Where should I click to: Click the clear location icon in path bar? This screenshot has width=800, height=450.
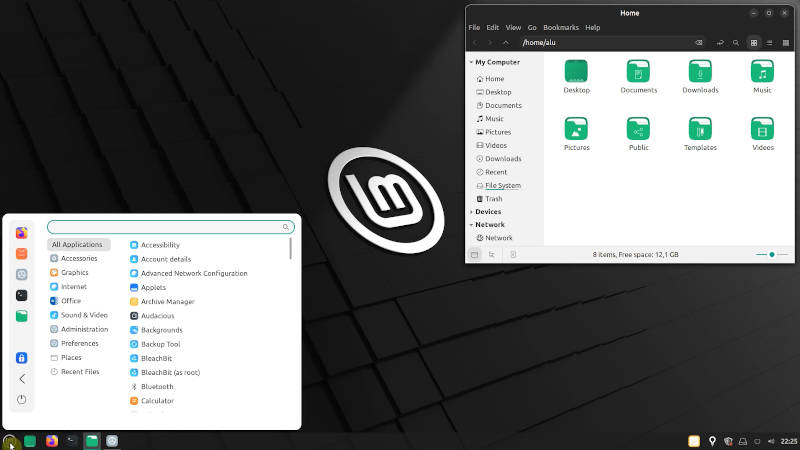(x=698, y=43)
